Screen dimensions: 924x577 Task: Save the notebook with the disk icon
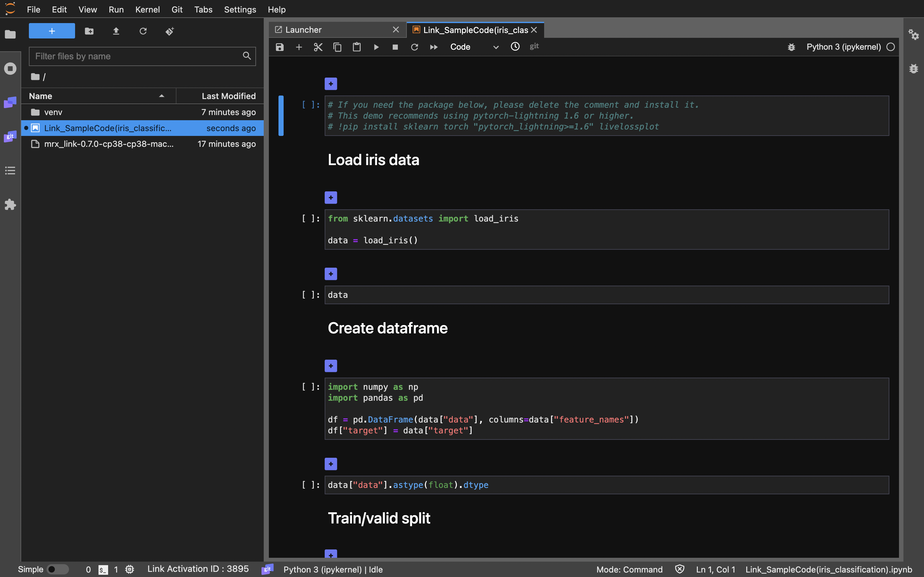pyautogui.click(x=279, y=47)
